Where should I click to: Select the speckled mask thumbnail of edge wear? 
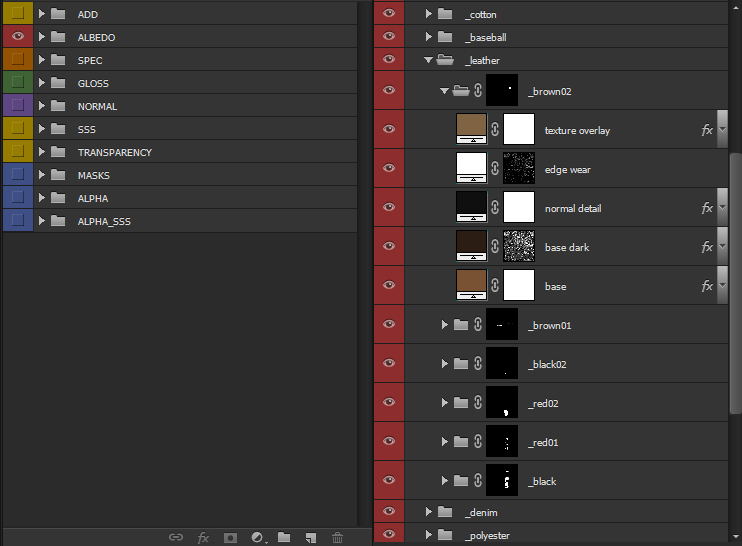[519, 168]
